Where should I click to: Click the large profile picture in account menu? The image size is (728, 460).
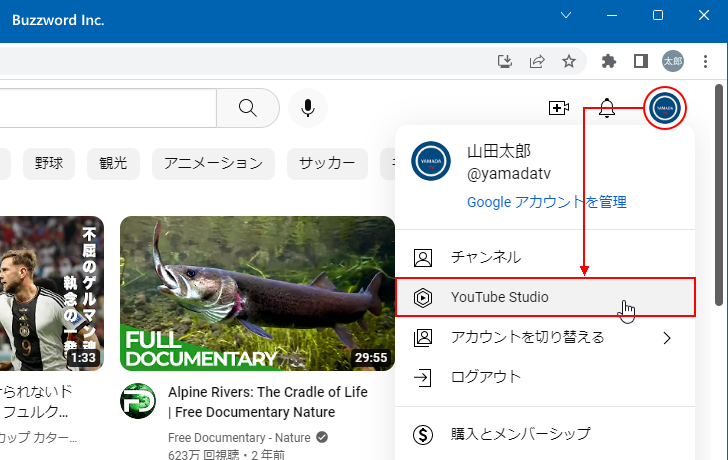tap(431, 161)
